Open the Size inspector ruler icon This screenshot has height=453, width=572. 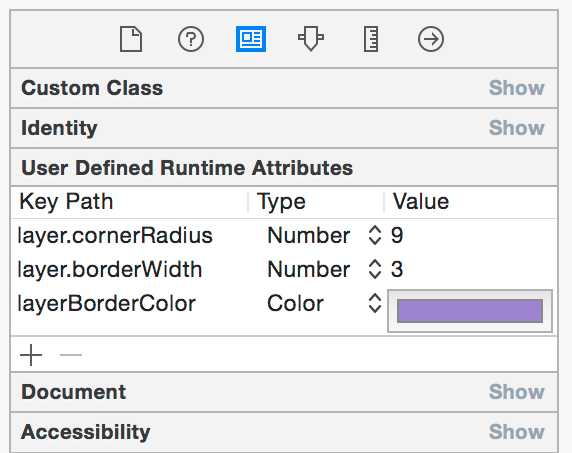coord(371,39)
